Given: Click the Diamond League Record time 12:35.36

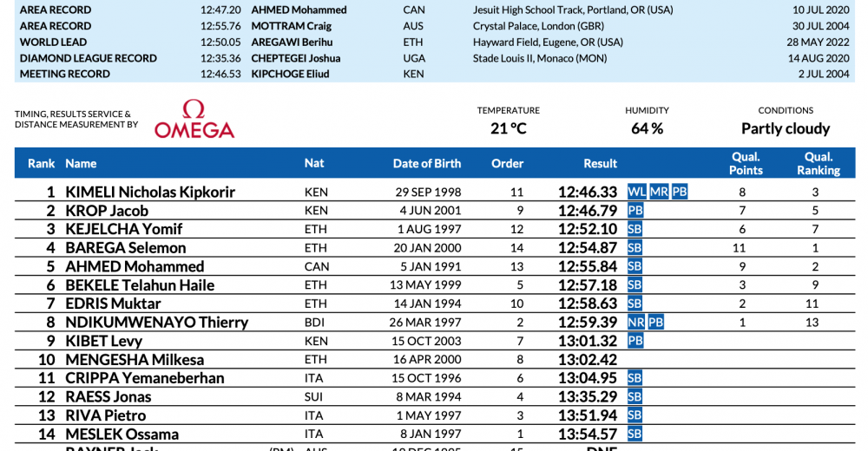Looking at the screenshot, I should pos(220,58).
